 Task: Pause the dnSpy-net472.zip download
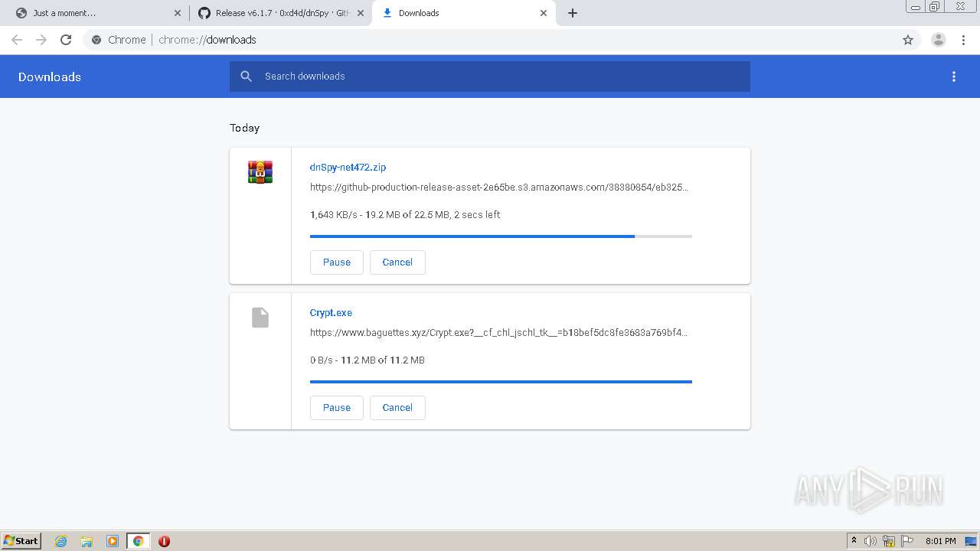click(x=337, y=262)
